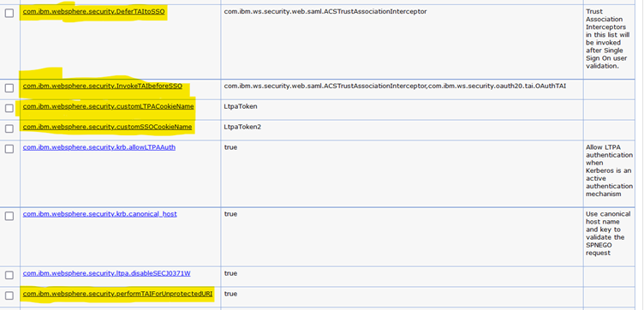Tick the InvokeTAIbeforeSSO row checkbox
Image resolution: width=644 pixels, height=310 pixels.
pos(9,88)
